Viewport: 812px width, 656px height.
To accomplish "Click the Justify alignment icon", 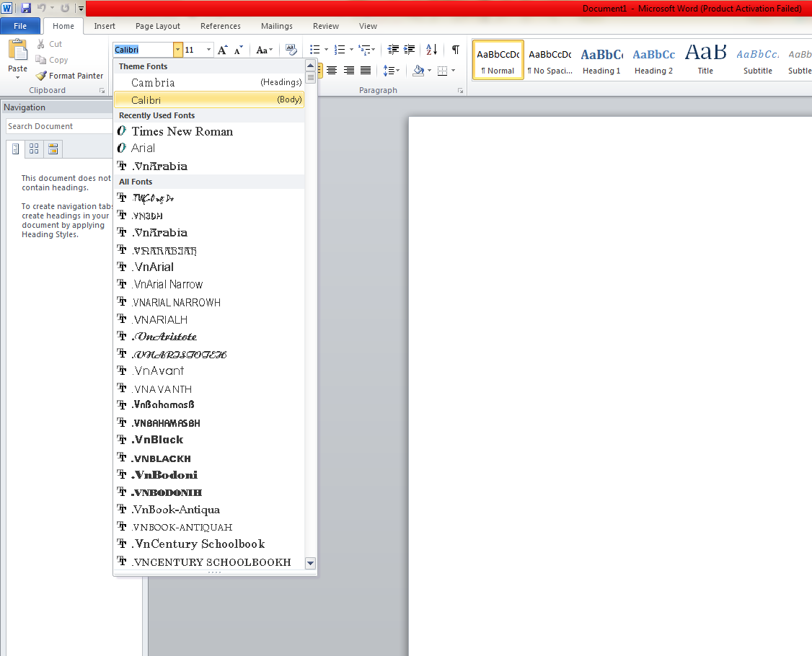I will point(366,71).
